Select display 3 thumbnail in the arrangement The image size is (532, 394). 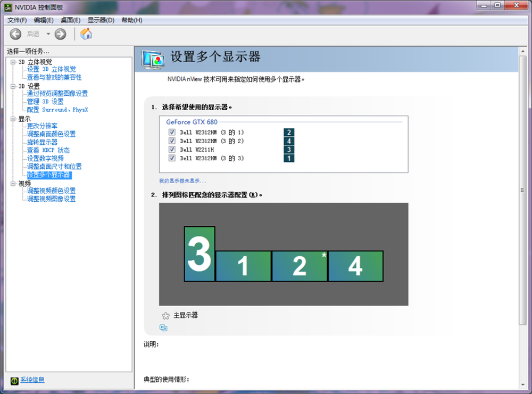point(199,254)
